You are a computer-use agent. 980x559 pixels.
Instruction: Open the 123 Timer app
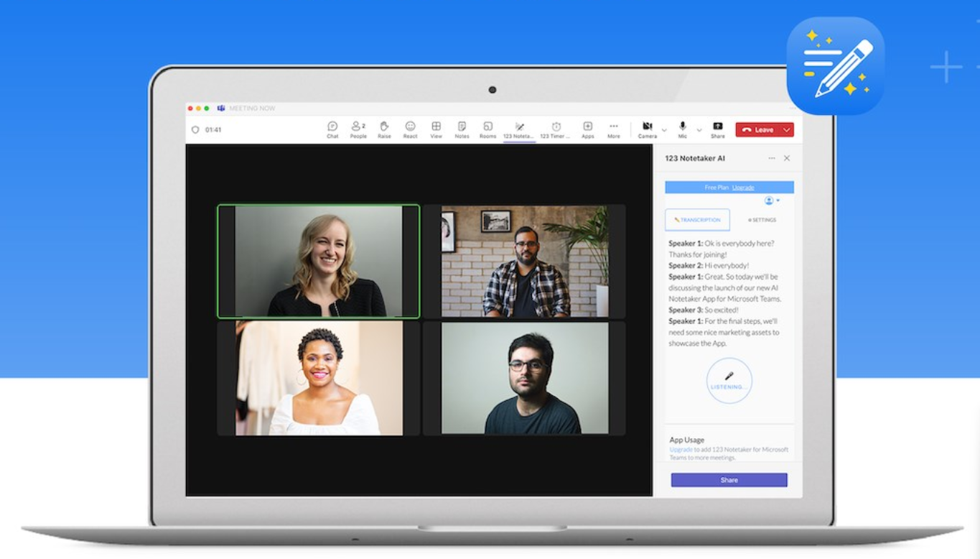point(556,129)
